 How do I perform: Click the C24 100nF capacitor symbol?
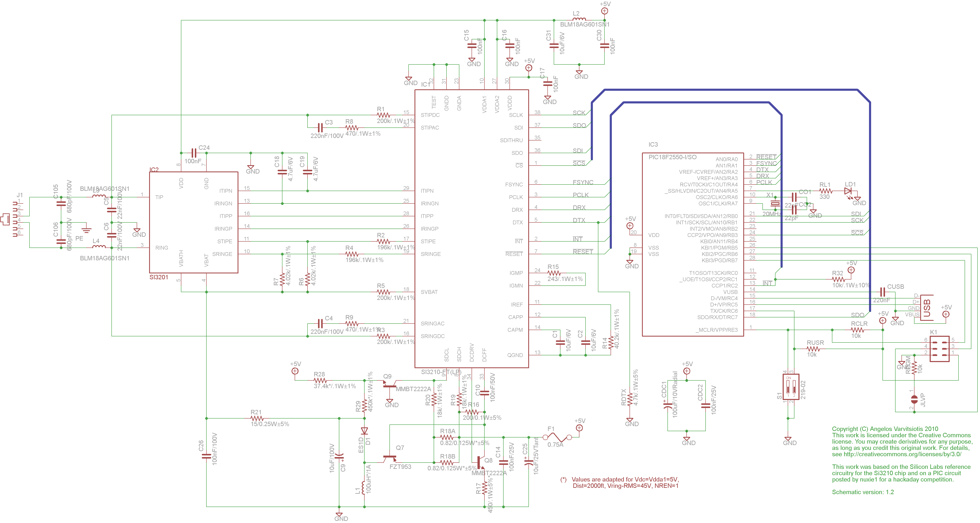194,153
